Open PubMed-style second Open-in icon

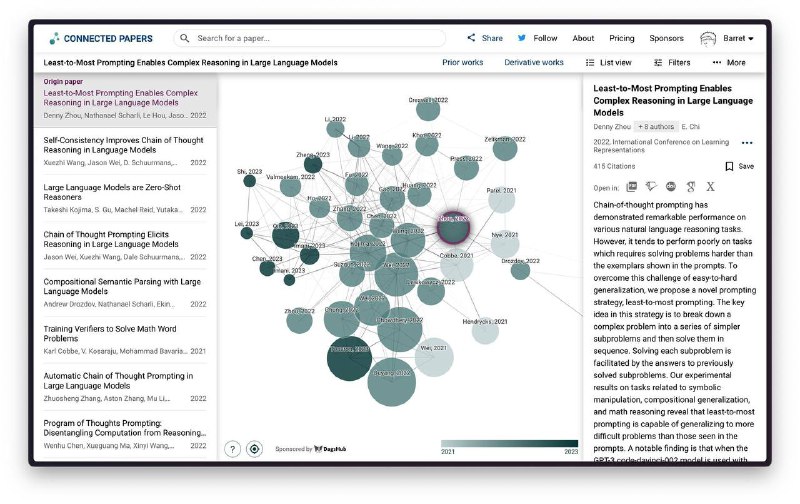click(651, 186)
